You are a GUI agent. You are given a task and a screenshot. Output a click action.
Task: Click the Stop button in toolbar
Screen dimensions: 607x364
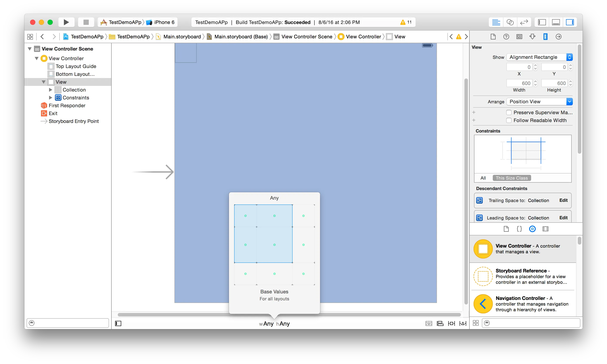[86, 22]
